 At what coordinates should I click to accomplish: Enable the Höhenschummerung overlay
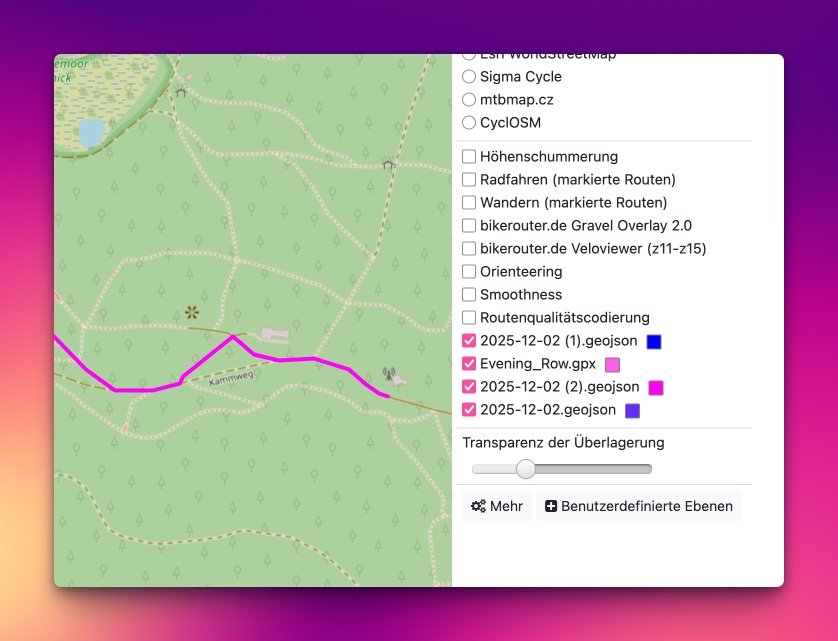(469, 156)
